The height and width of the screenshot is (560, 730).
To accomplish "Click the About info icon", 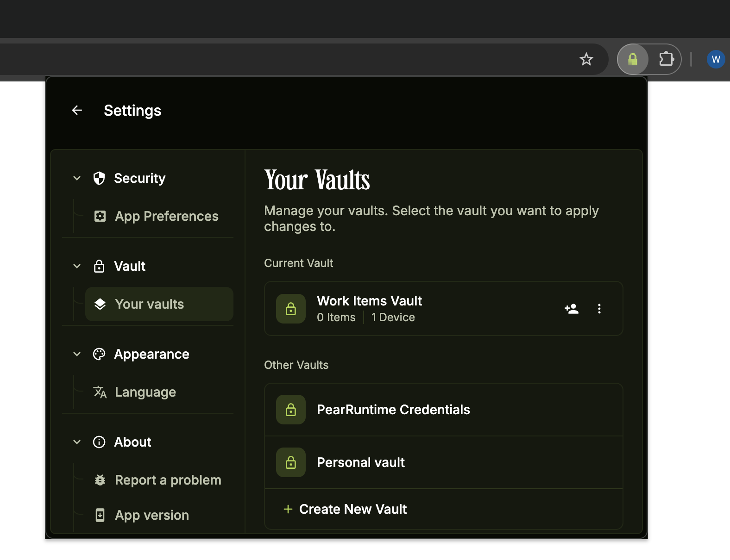I will tap(99, 442).
